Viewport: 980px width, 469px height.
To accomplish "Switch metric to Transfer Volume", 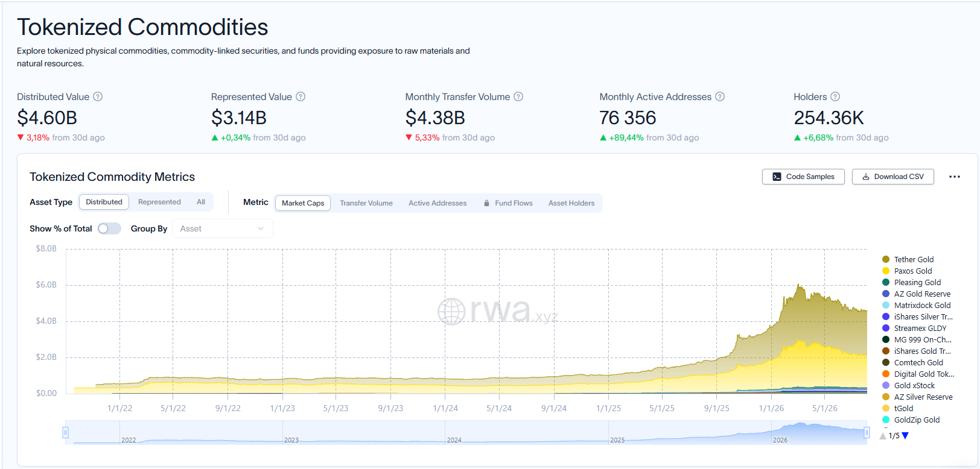I will pyautogui.click(x=366, y=203).
